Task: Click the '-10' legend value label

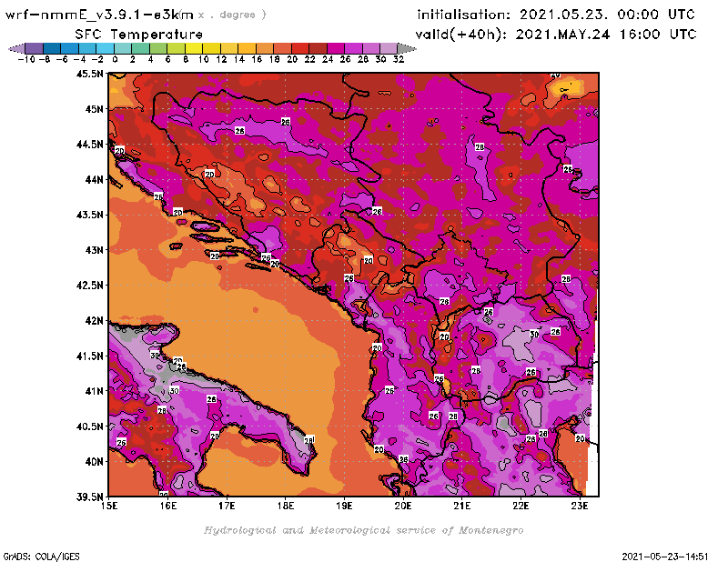Action: coord(26,59)
